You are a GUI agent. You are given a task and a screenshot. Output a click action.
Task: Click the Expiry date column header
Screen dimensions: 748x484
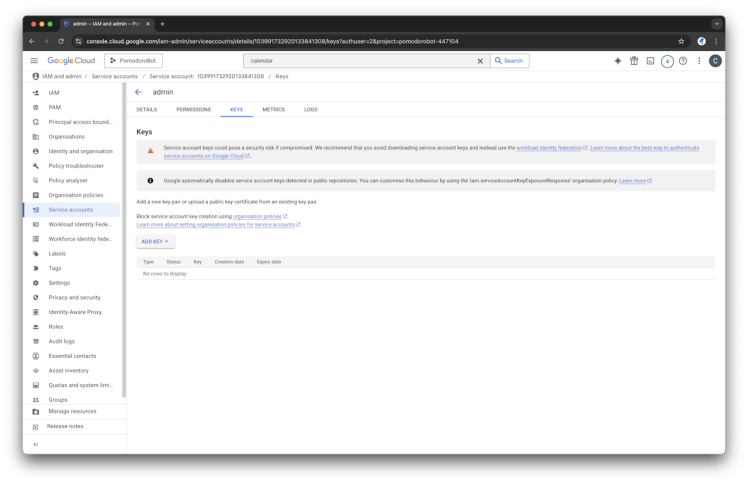(x=269, y=262)
